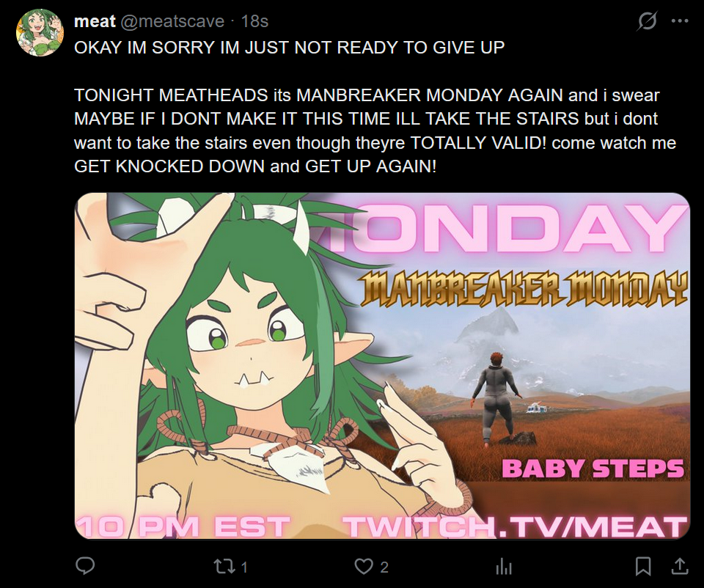
Task: Click the TWITCH.TV/MEAT text in image
Action: pos(516,527)
